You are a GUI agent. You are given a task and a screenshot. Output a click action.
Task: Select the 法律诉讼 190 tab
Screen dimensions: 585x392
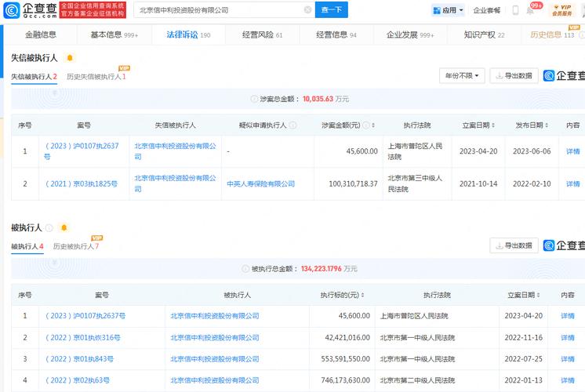188,34
